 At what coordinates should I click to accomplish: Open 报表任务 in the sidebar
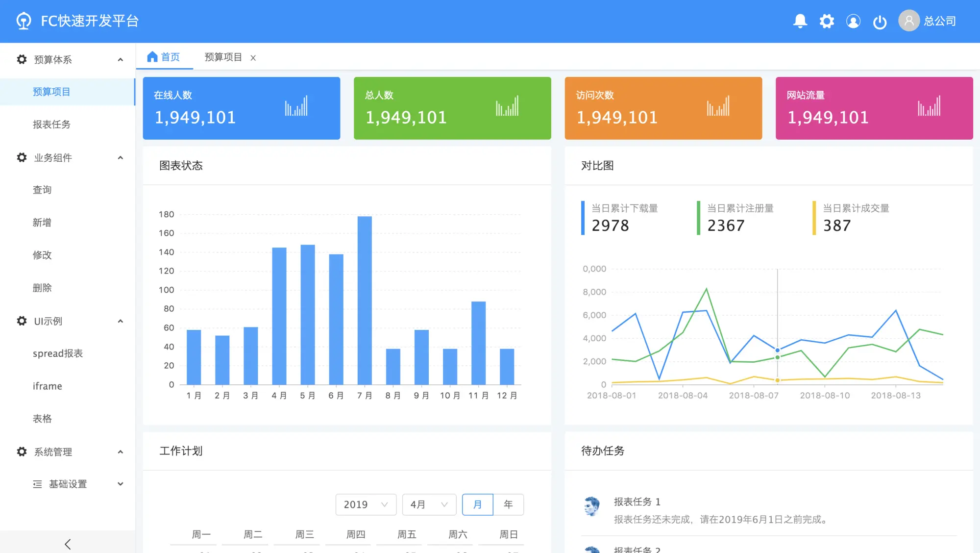[x=51, y=125]
